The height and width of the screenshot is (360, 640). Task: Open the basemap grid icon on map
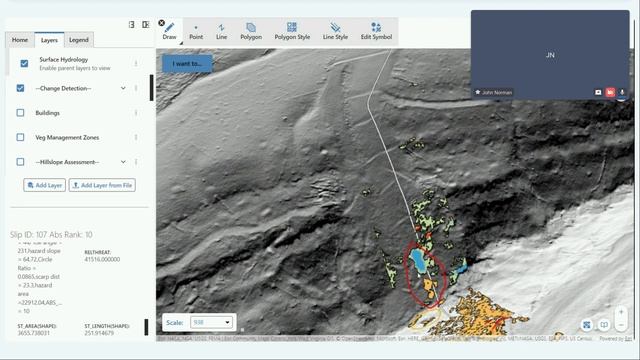(587, 325)
